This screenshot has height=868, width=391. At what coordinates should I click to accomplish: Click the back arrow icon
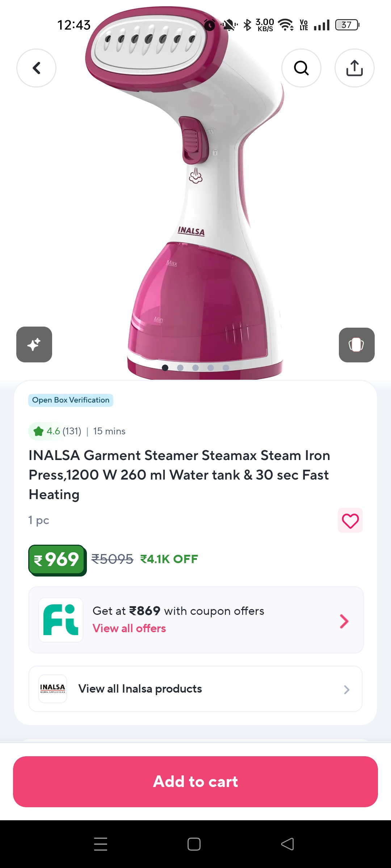(36, 68)
